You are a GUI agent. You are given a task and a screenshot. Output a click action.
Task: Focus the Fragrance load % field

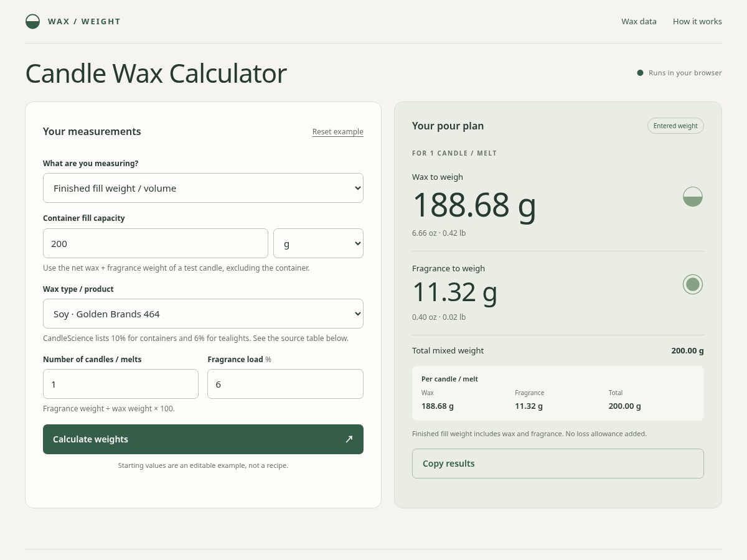pyautogui.click(x=285, y=384)
